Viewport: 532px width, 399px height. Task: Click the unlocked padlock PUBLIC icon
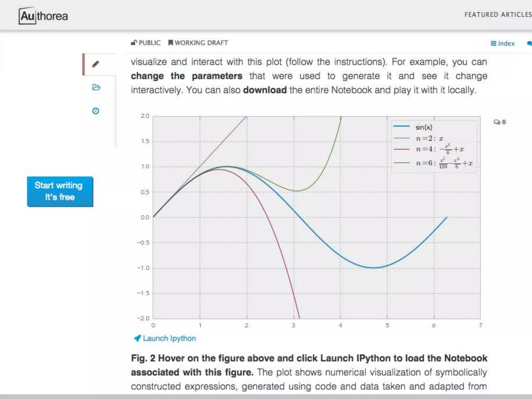point(134,43)
